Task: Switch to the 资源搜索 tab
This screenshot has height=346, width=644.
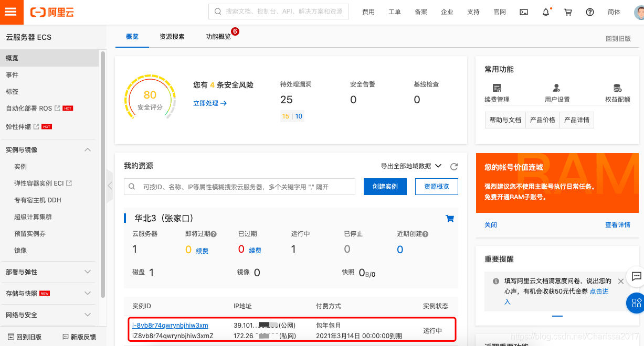Action: tap(172, 37)
